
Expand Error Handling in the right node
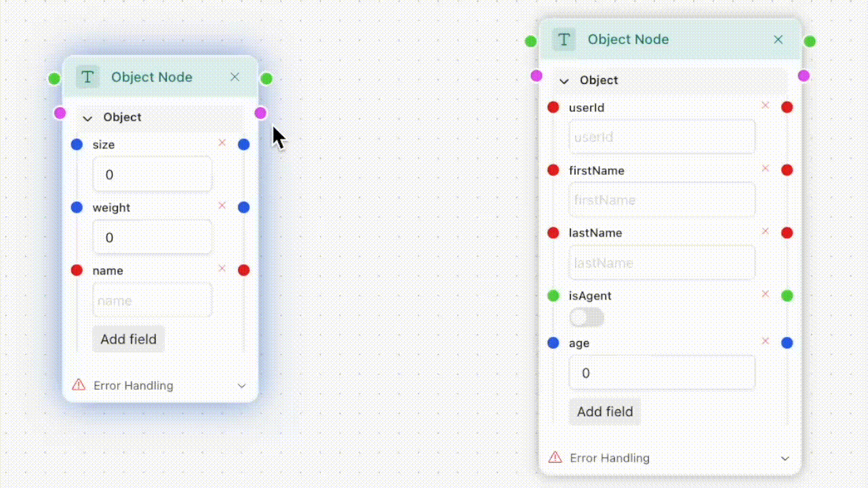[785, 458]
